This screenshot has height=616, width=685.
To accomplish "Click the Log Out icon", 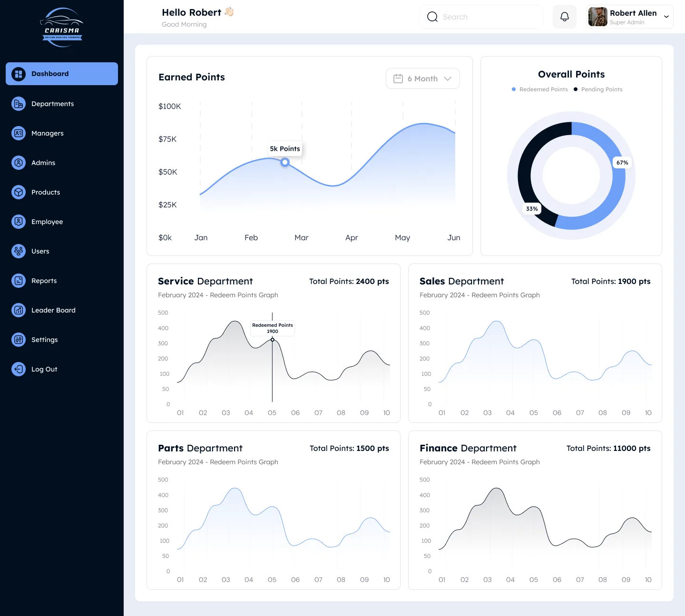I will [19, 369].
